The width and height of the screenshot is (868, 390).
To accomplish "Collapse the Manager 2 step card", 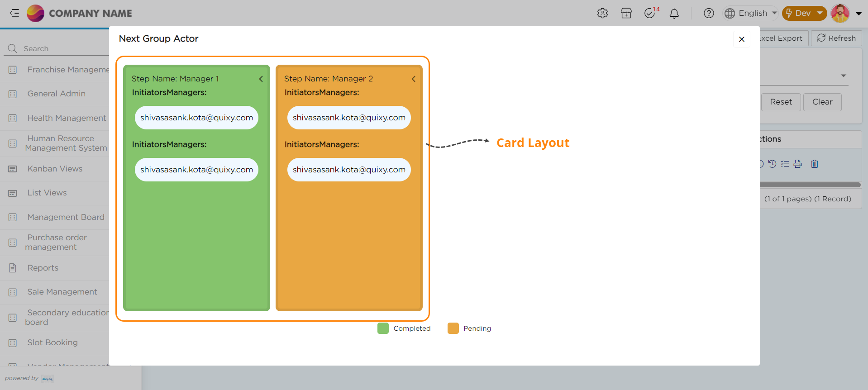I will 414,79.
